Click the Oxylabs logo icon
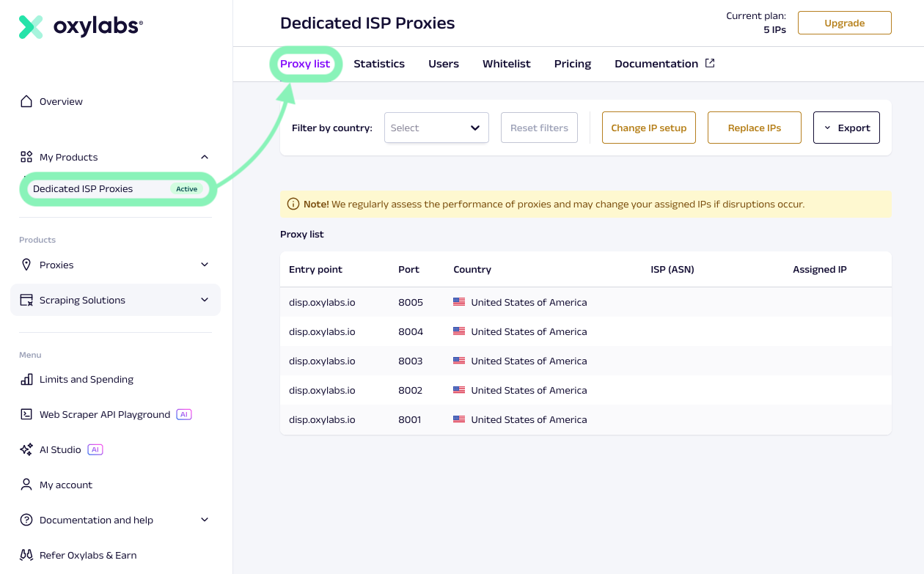924x574 pixels. [x=31, y=27]
